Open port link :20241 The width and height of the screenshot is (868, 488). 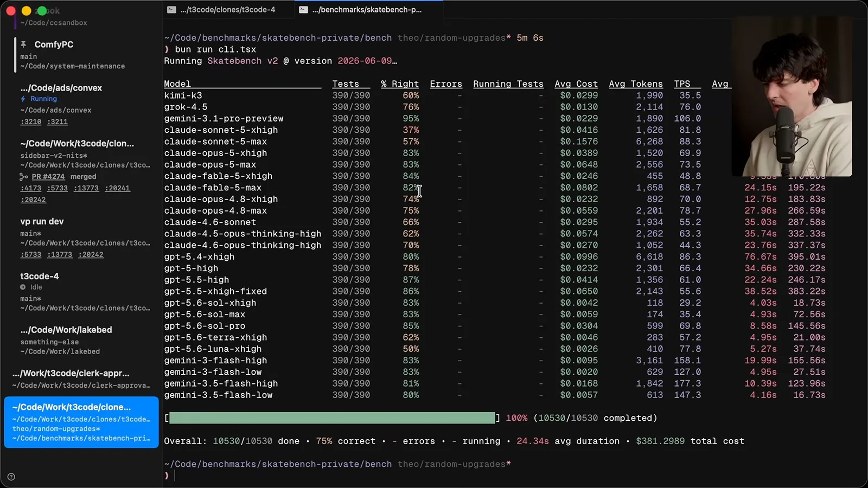[x=117, y=188]
